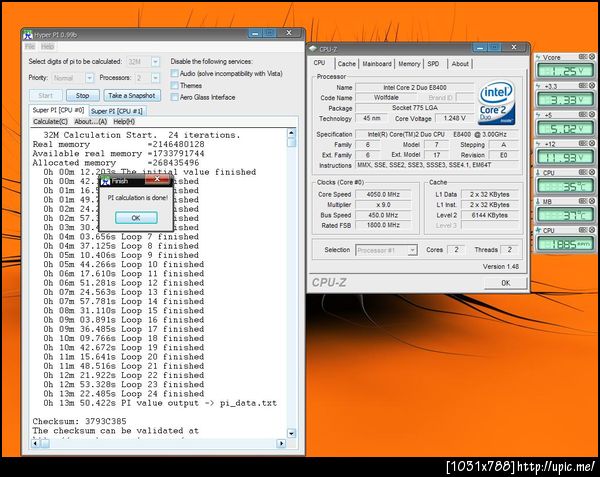Close the MB temperature gadget
600x477 pixels.
tap(592, 201)
